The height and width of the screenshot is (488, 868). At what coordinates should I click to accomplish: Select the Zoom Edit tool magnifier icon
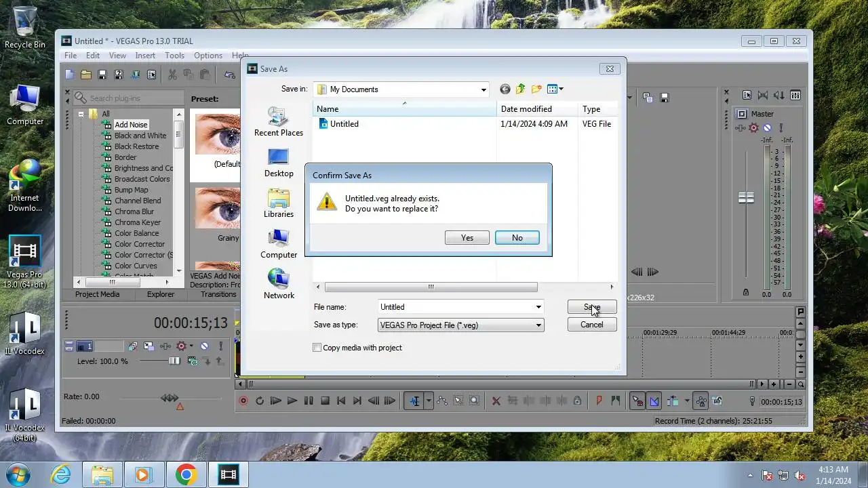(475, 401)
